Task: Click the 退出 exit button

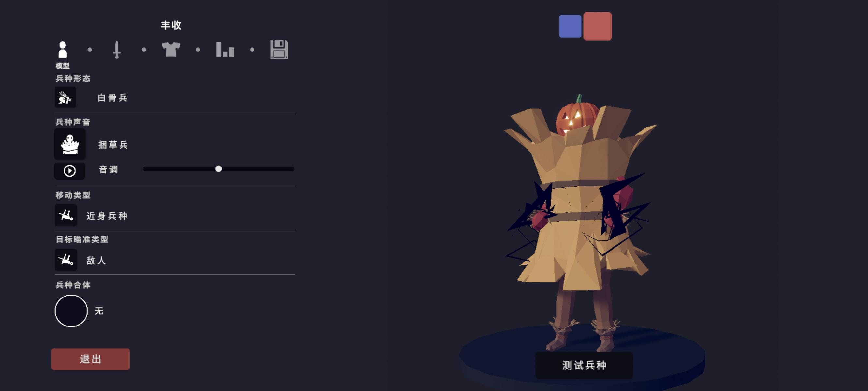Action: (90, 359)
